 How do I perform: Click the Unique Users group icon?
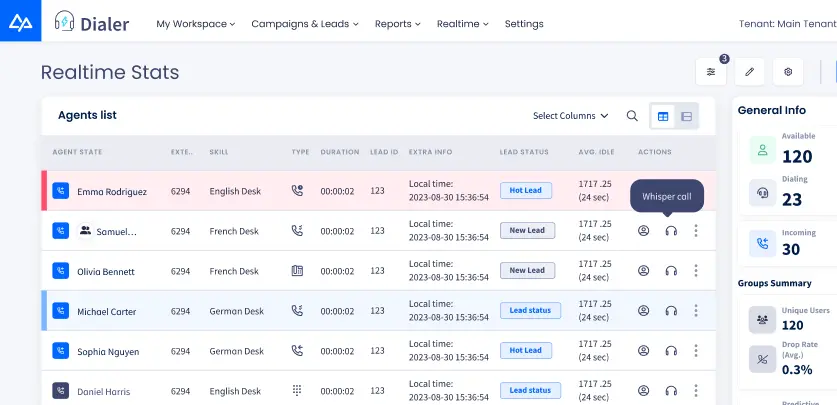click(762, 320)
